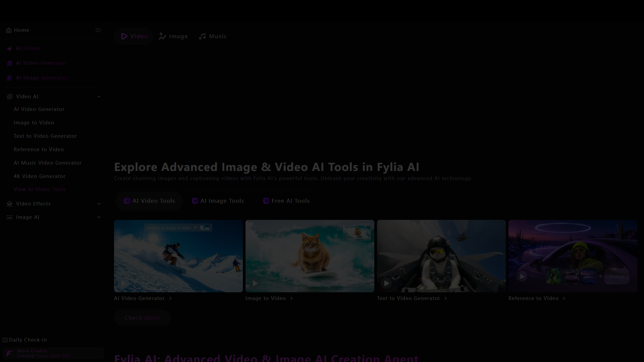Open Text to Video Generator in the sidebar
644x362 pixels.
pos(45,136)
